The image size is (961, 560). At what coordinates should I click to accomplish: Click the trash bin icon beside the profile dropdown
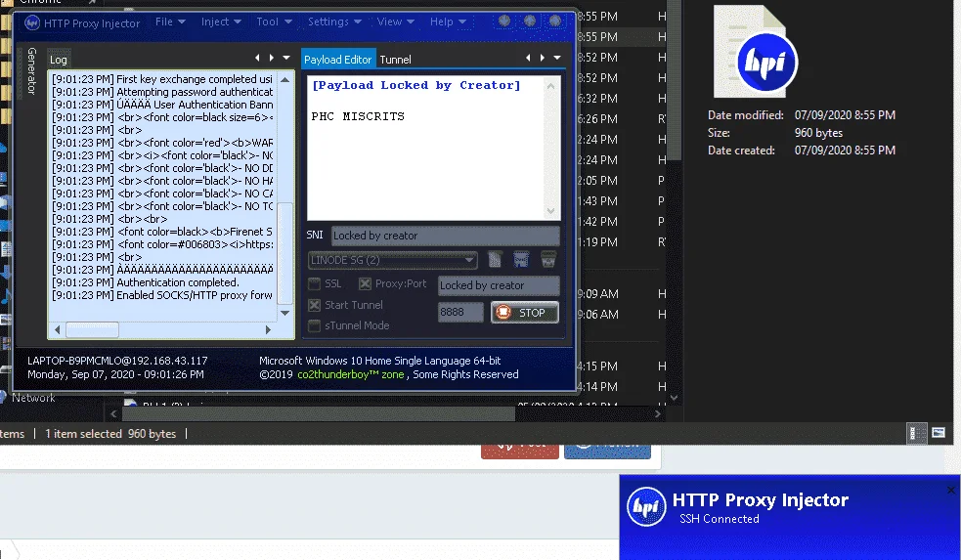click(x=548, y=259)
